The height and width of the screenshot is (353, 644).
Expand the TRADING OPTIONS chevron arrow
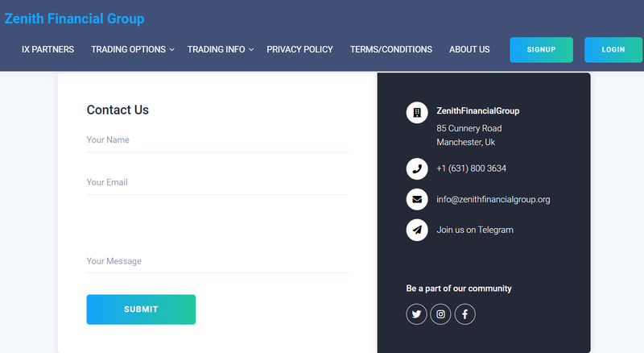pyautogui.click(x=172, y=49)
